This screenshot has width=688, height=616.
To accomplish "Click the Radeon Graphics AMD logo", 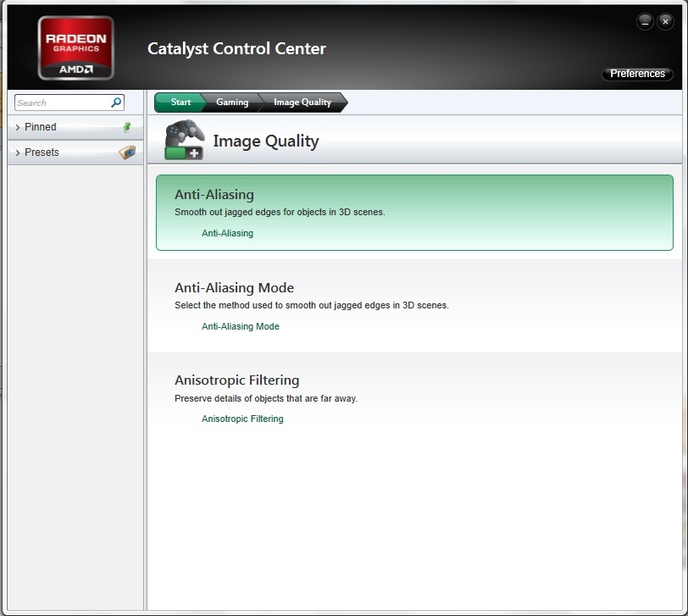I will click(x=76, y=47).
